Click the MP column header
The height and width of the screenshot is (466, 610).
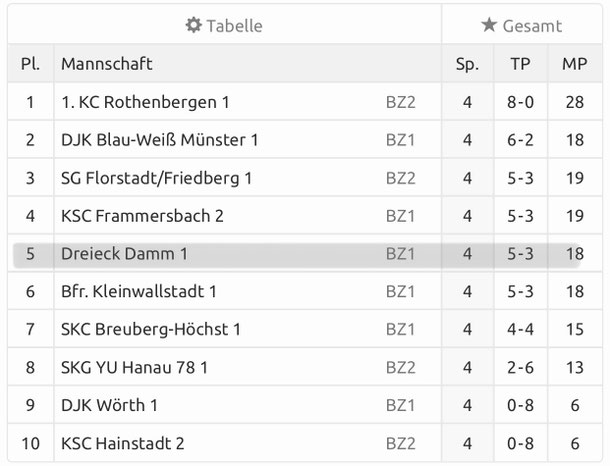(x=574, y=64)
